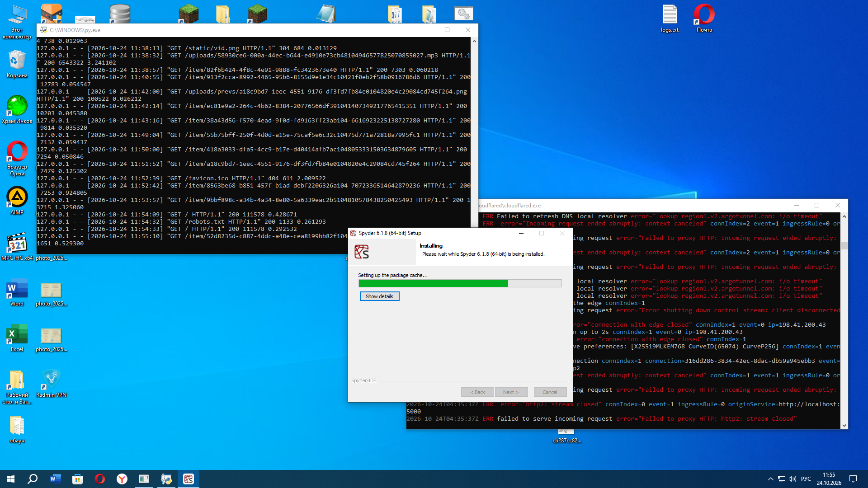Open the network icon in system tray
The height and width of the screenshot is (488, 868).
point(782,479)
